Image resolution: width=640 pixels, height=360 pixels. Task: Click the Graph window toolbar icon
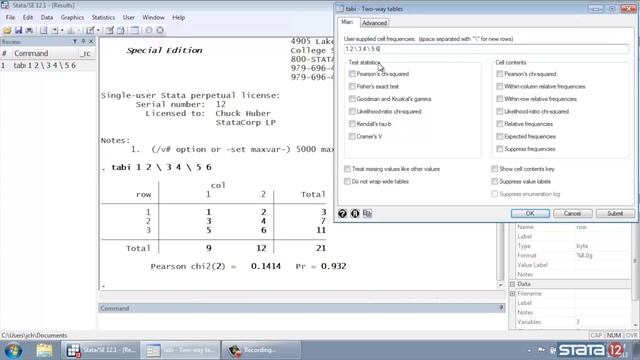click(71, 30)
